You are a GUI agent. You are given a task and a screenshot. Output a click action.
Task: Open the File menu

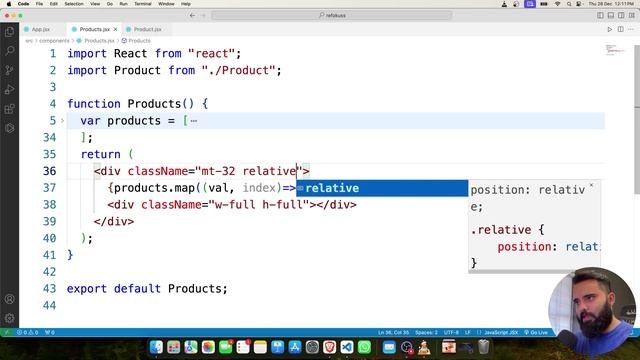tap(39, 4)
